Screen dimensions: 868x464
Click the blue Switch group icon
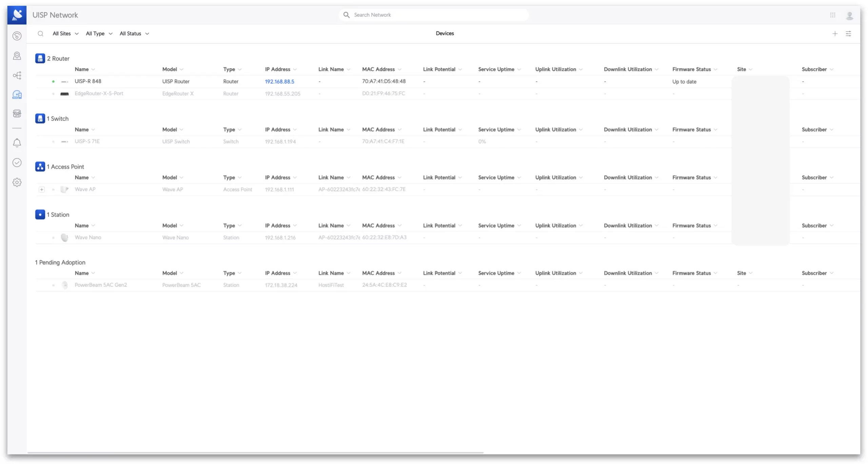(40, 119)
